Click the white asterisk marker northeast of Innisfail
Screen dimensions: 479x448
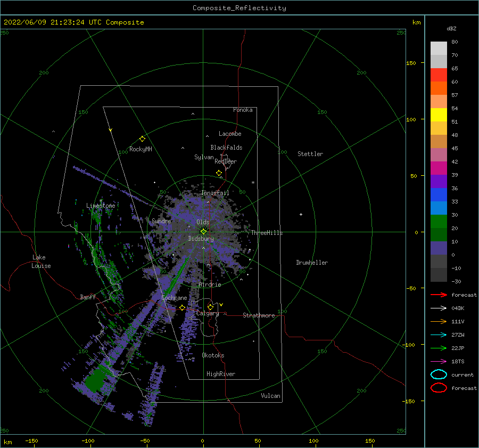(253, 183)
